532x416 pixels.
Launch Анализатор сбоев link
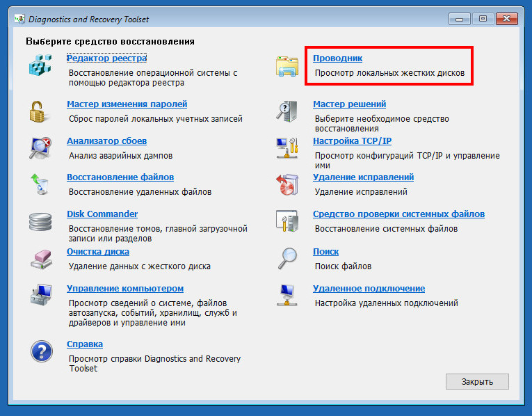pyautogui.click(x=106, y=141)
